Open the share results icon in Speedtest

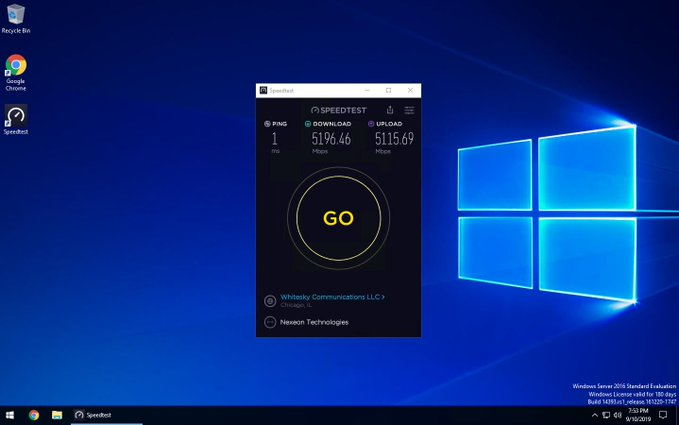(x=390, y=110)
